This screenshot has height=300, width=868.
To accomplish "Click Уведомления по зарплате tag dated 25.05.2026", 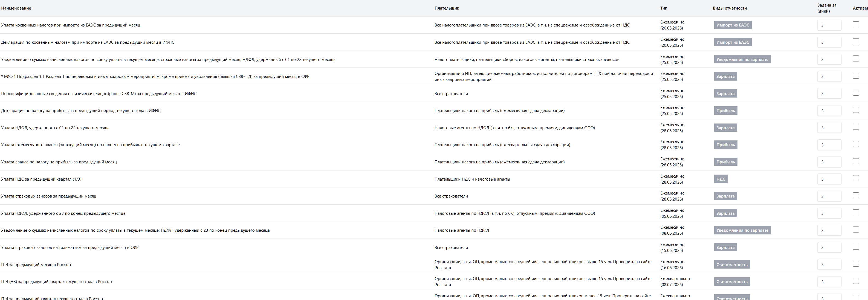I will click(x=742, y=60).
